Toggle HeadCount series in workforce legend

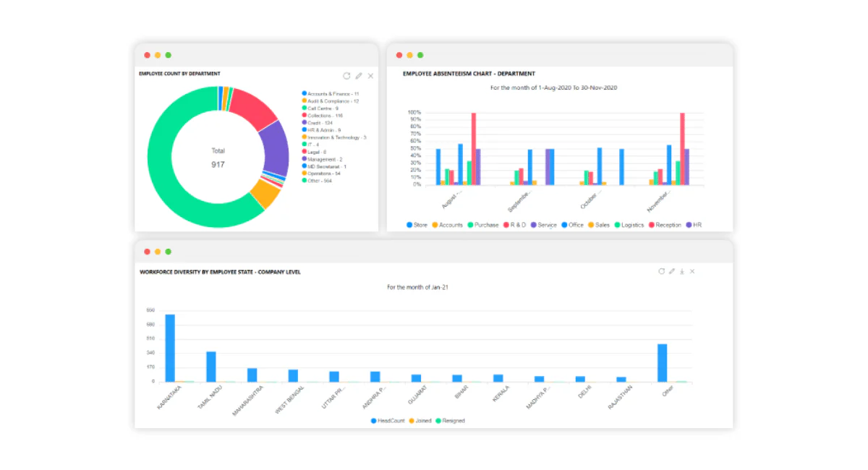tap(388, 420)
